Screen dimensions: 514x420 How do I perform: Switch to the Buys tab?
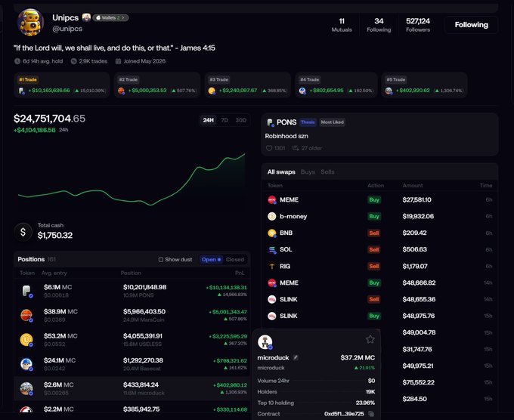pyautogui.click(x=308, y=172)
